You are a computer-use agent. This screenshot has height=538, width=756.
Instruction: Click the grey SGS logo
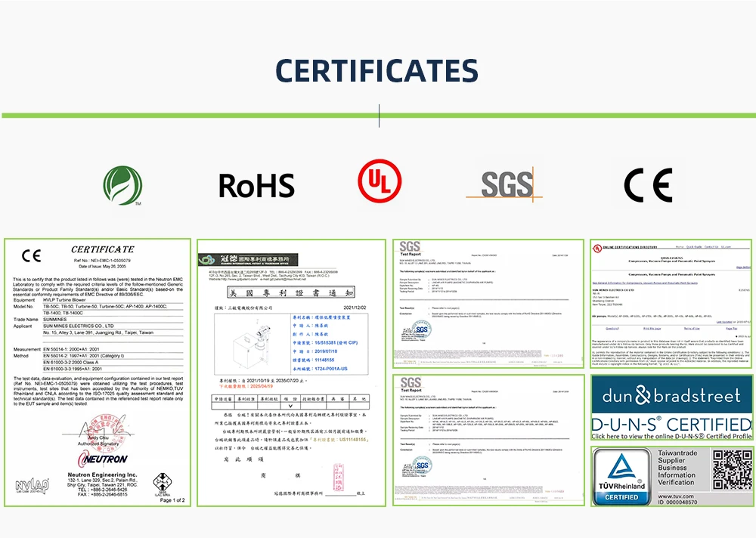[504, 184]
